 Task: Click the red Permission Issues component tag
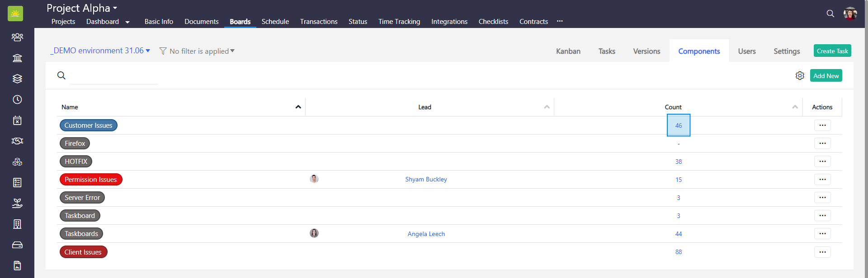(x=91, y=180)
